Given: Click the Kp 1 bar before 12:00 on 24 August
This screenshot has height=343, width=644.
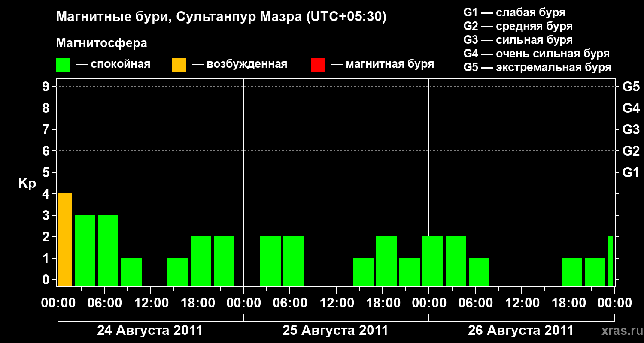Looking at the screenshot, I should [x=131, y=272].
